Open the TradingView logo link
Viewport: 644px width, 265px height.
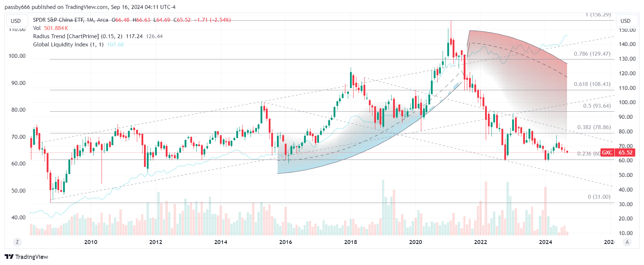click(26, 257)
